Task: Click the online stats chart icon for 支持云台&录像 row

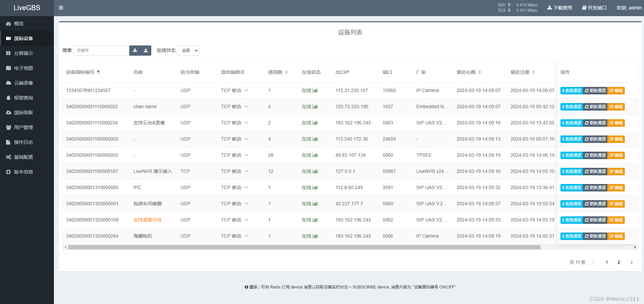Action: coord(315,123)
